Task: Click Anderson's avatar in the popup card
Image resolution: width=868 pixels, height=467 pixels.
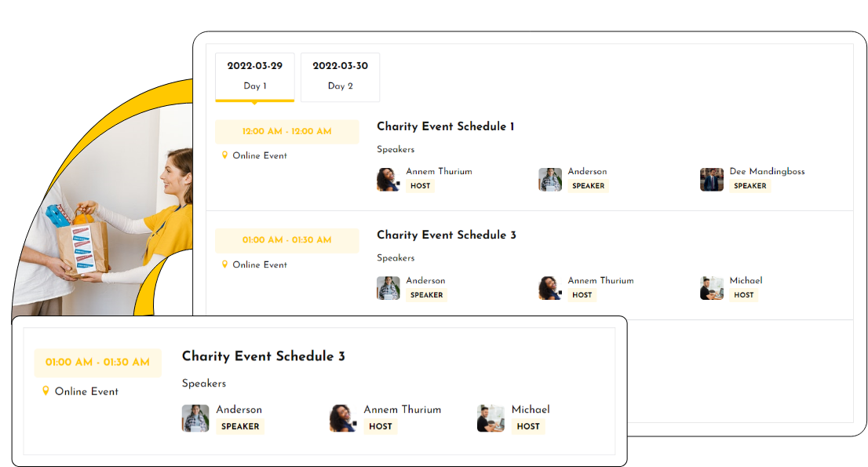Action: tap(195, 418)
